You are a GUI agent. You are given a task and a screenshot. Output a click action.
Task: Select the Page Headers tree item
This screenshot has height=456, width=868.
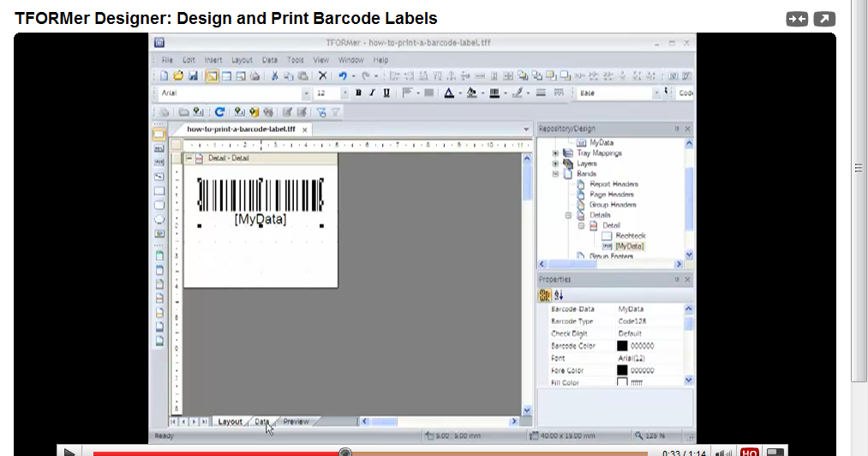coord(612,195)
